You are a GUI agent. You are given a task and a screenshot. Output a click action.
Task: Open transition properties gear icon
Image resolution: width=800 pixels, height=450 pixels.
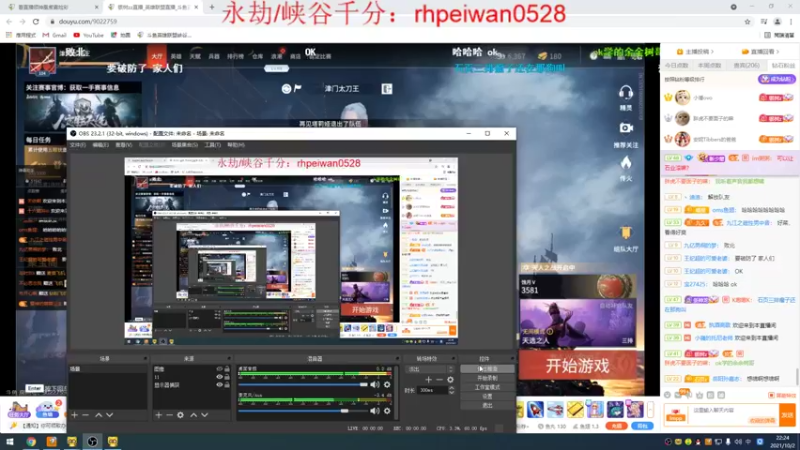[x=450, y=380]
